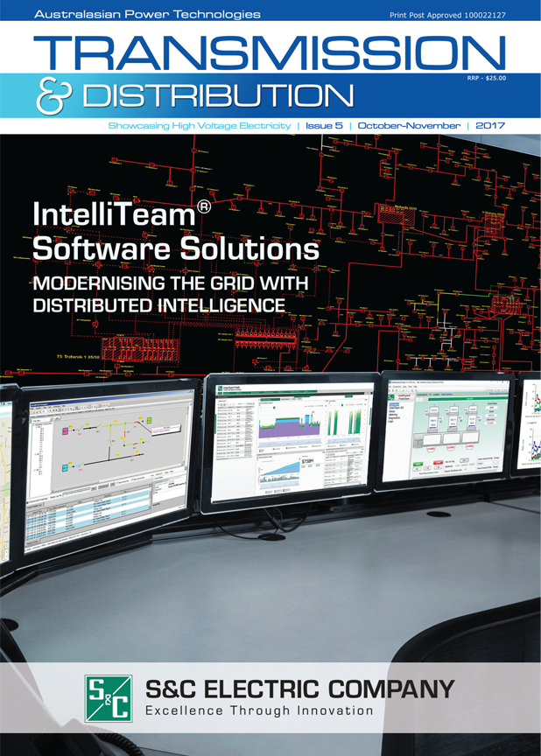Click the Excellence Through Innovation tagline
The width and height of the screenshot is (541, 756).
point(258,710)
